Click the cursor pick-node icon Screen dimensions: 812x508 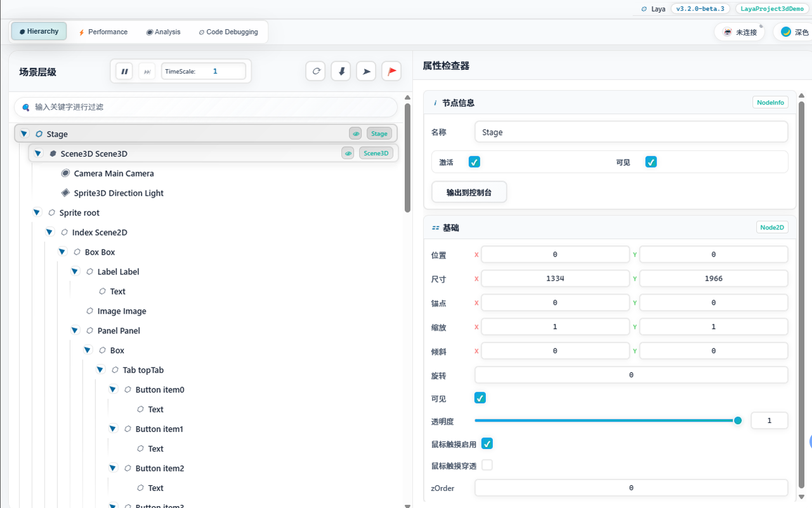(366, 71)
